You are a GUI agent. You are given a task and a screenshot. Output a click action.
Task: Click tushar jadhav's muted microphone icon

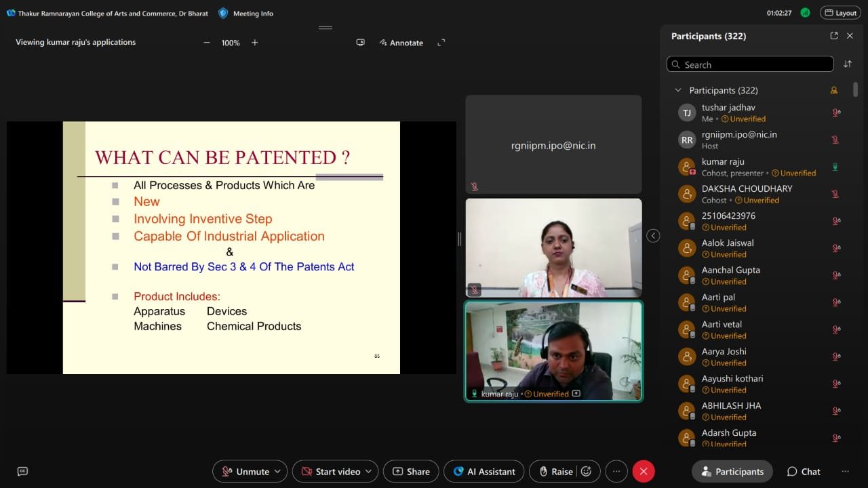(x=836, y=113)
